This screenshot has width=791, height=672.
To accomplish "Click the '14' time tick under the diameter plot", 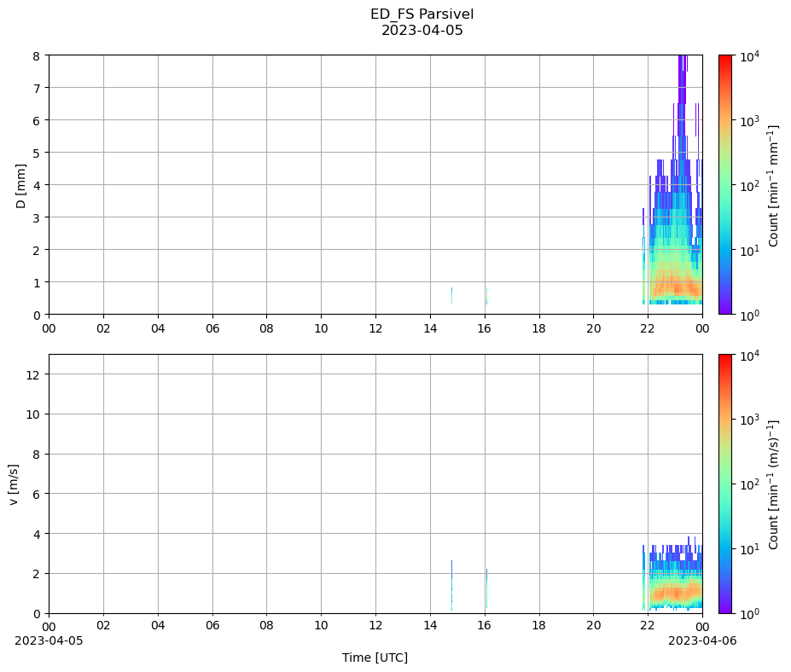I will click(430, 328).
